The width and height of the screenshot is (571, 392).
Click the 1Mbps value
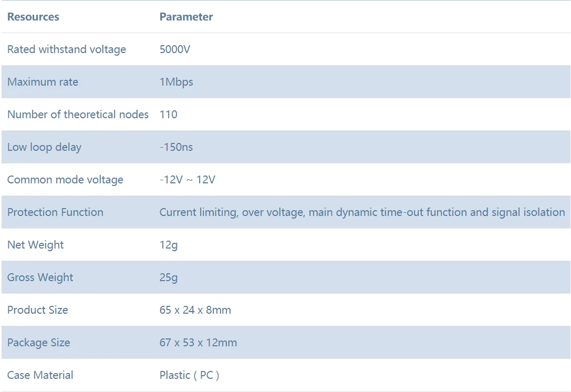pos(176,82)
